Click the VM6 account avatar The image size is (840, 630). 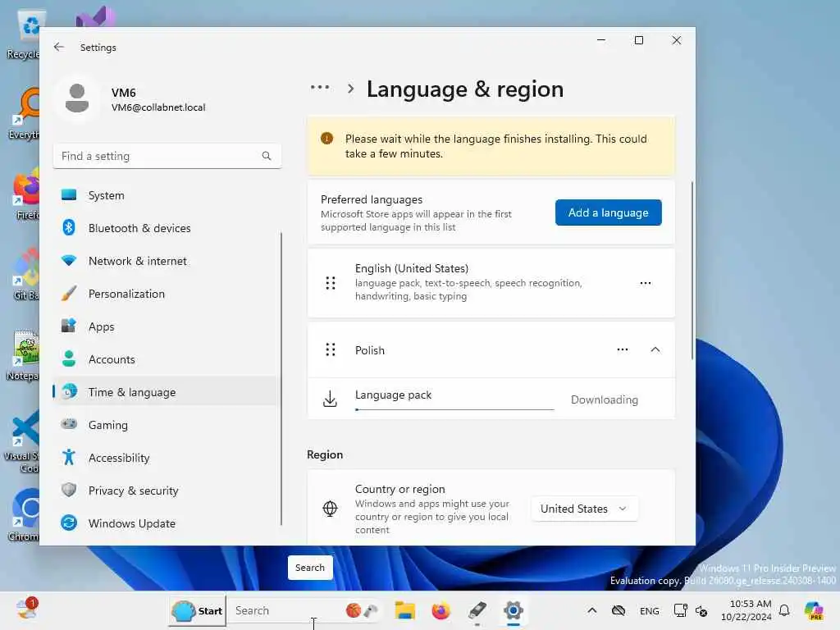coord(77,98)
